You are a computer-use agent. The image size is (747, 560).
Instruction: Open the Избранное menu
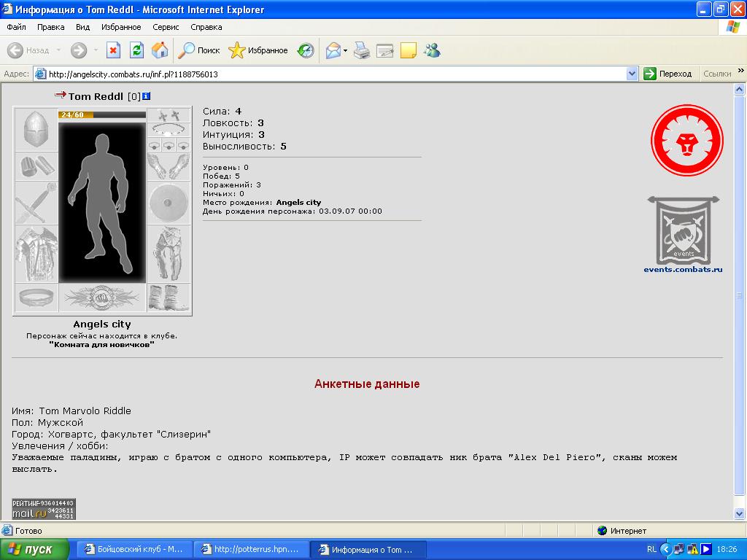[x=121, y=27]
